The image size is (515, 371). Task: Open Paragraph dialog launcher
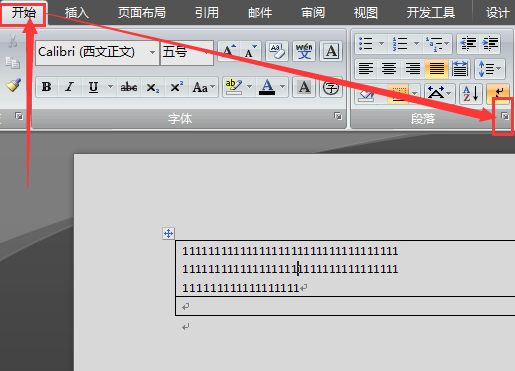pyautogui.click(x=505, y=116)
